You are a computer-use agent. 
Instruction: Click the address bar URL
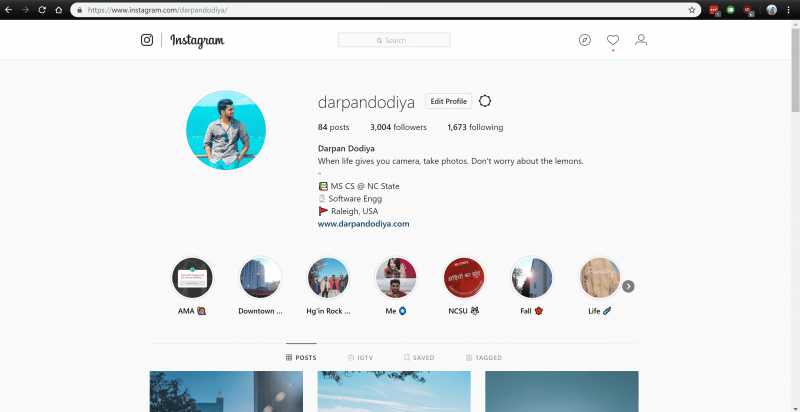click(x=157, y=10)
